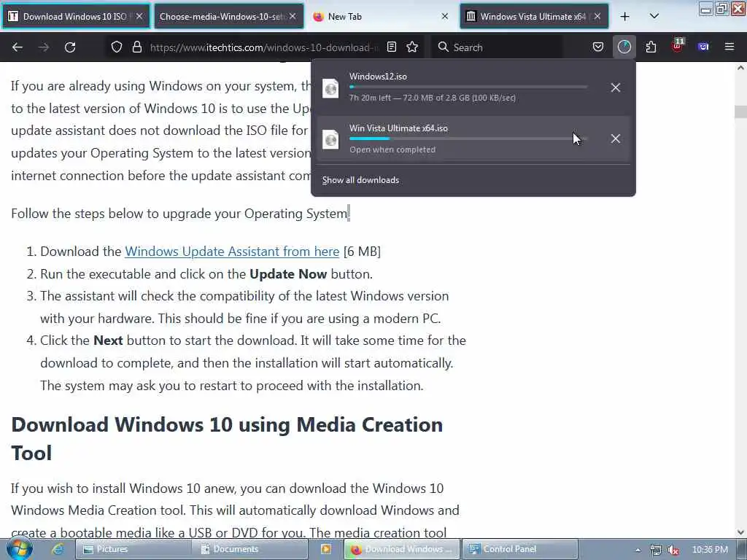Click the page vertical scrollbar thumb
This screenshot has height=560, width=747.
(740, 112)
